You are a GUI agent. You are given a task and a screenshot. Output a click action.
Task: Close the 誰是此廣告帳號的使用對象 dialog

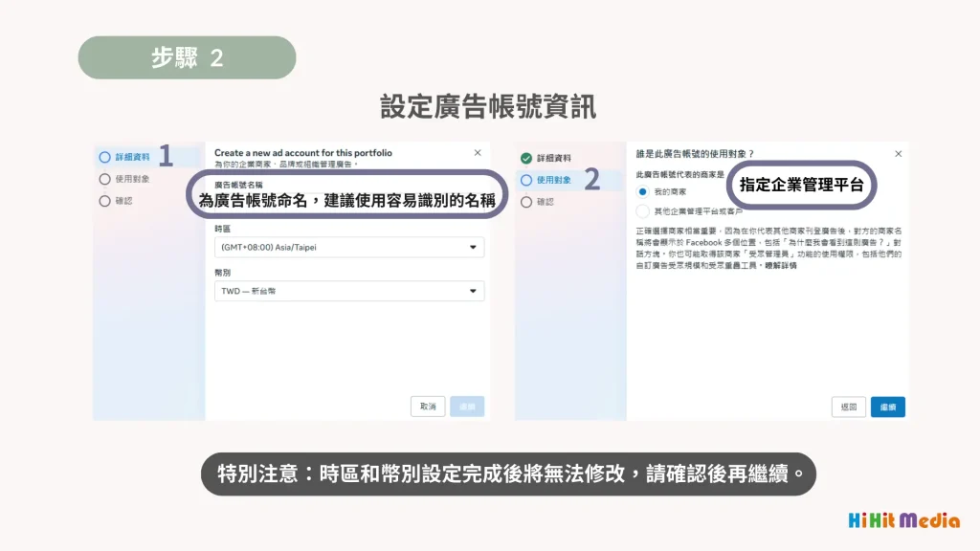coord(898,153)
